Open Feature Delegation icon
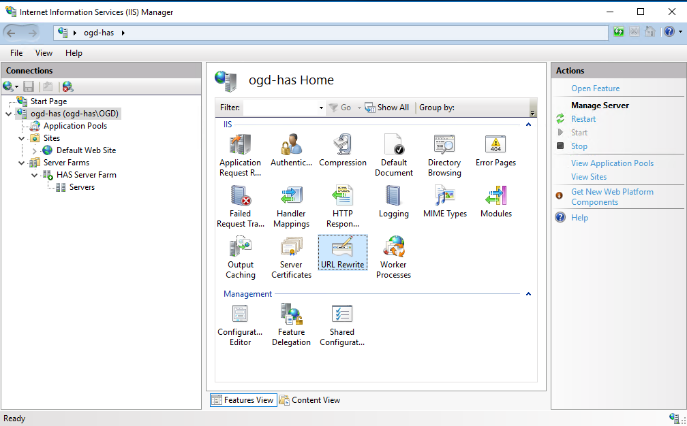The height and width of the screenshot is (426, 687). pyautogui.click(x=291, y=325)
